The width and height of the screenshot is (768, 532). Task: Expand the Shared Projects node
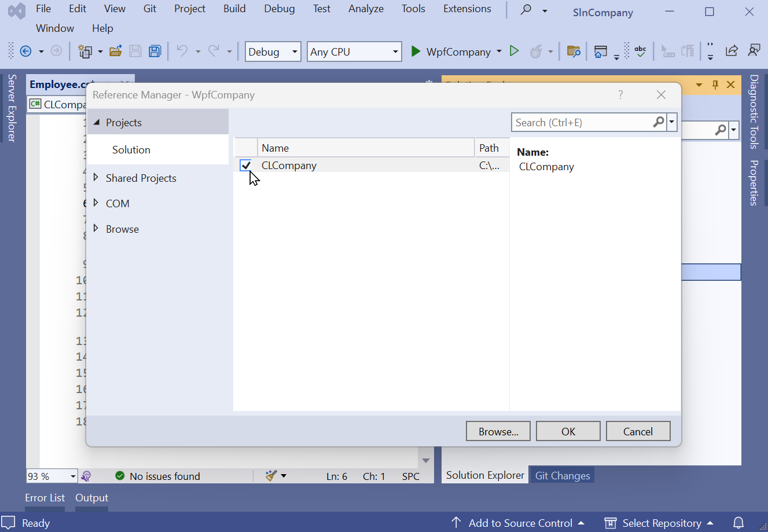[96, 178]
